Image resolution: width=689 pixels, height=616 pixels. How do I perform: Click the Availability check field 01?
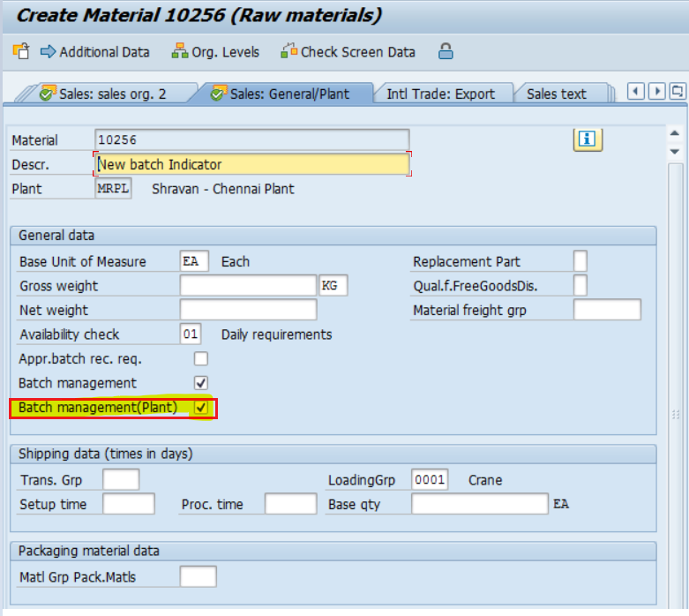(x=191, y=334)
